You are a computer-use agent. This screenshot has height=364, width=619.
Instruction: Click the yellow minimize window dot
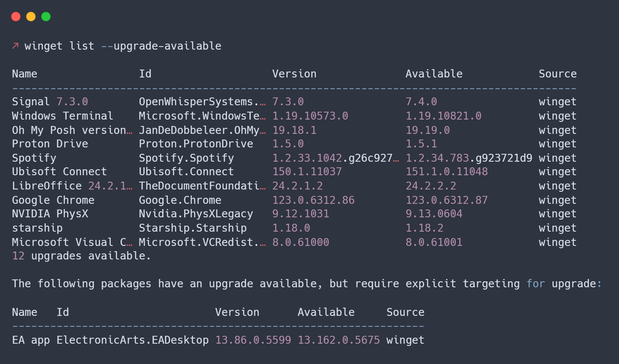click(31, 17)
